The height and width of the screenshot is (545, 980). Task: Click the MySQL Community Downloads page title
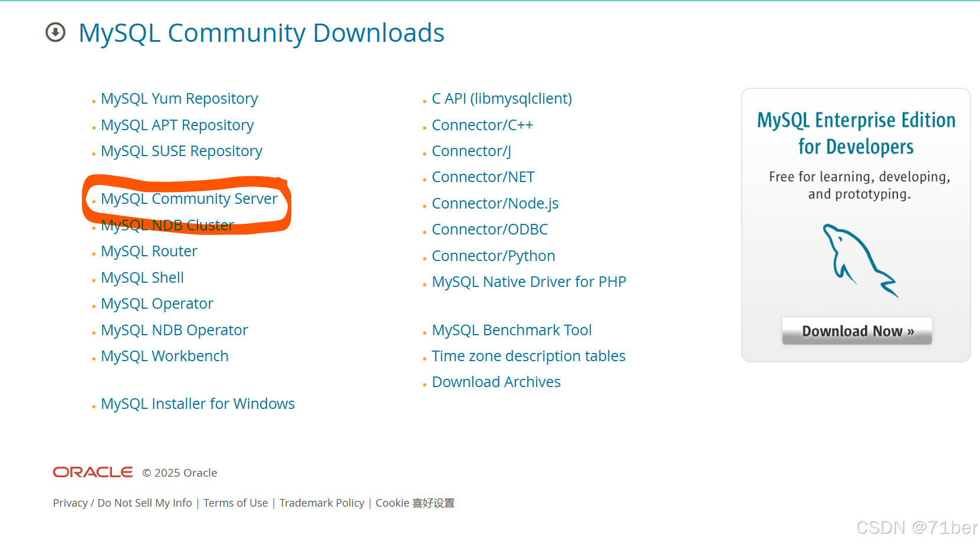pyautogui.click(x=261, y=33)
